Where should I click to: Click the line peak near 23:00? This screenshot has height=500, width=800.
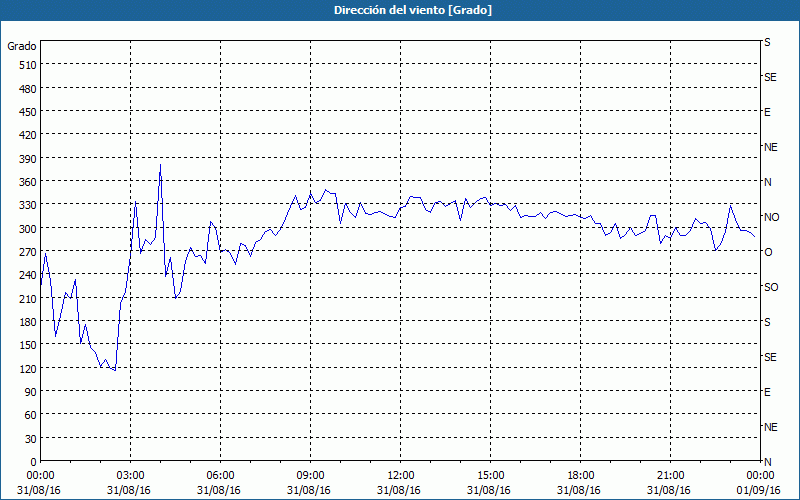731,205
